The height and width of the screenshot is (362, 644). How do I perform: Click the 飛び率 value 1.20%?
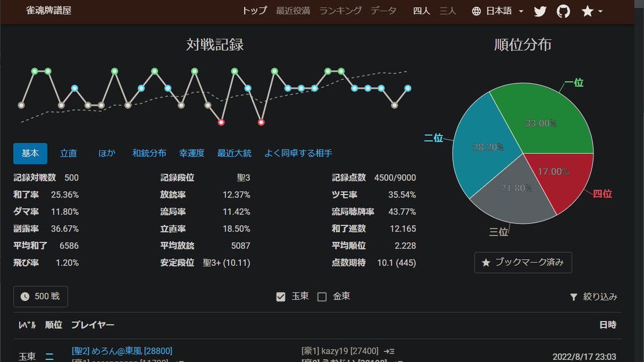pyautogui.click(x=67, y=263)
